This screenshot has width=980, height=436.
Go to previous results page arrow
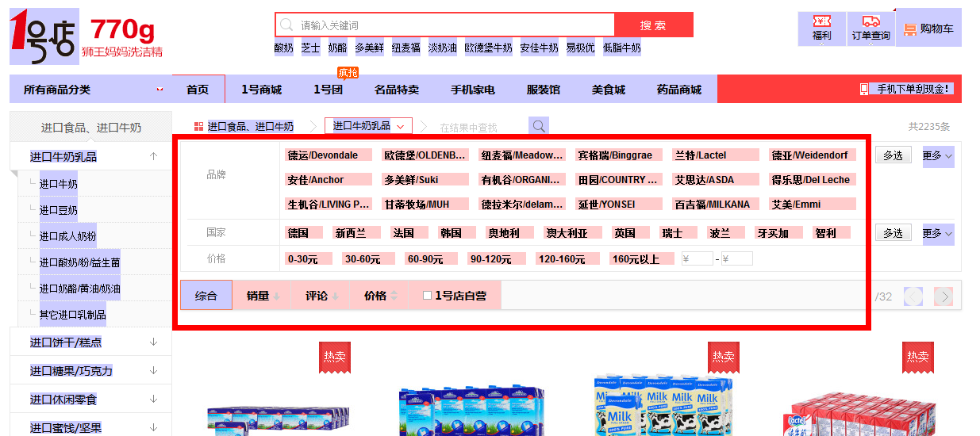pos(913,296)
